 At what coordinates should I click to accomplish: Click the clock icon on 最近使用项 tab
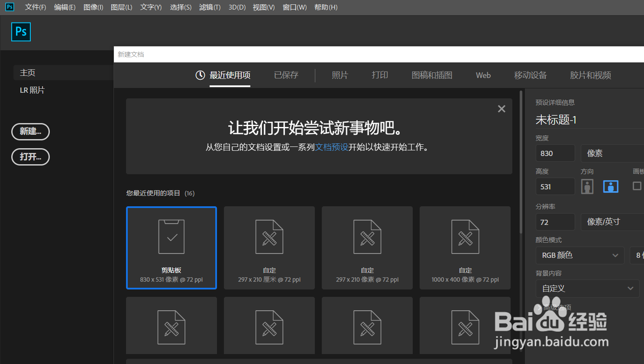click(x=200, y=75)
